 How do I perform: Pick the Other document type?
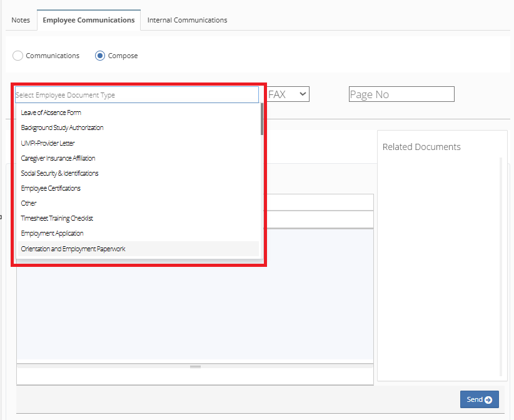point(29,203)
